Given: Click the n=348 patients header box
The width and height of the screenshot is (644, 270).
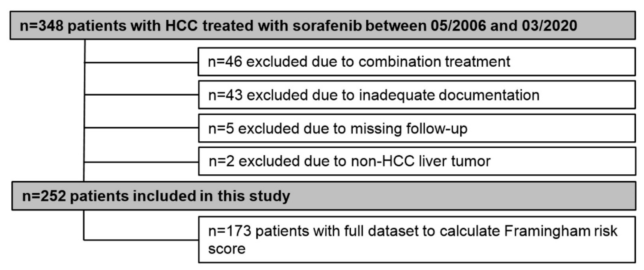Looking at the screenshot, I should [322, 26].
